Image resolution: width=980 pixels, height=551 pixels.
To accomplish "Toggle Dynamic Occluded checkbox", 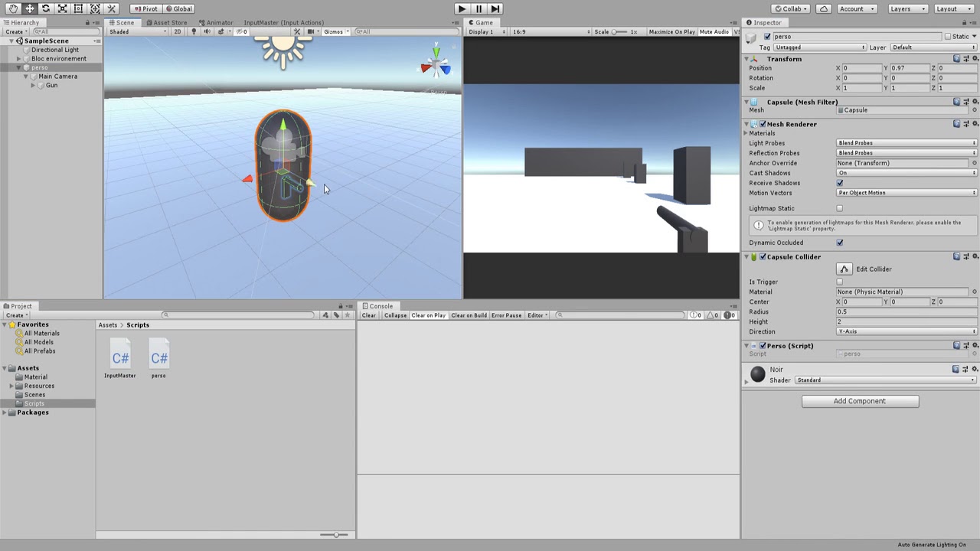I will [840, 243].
